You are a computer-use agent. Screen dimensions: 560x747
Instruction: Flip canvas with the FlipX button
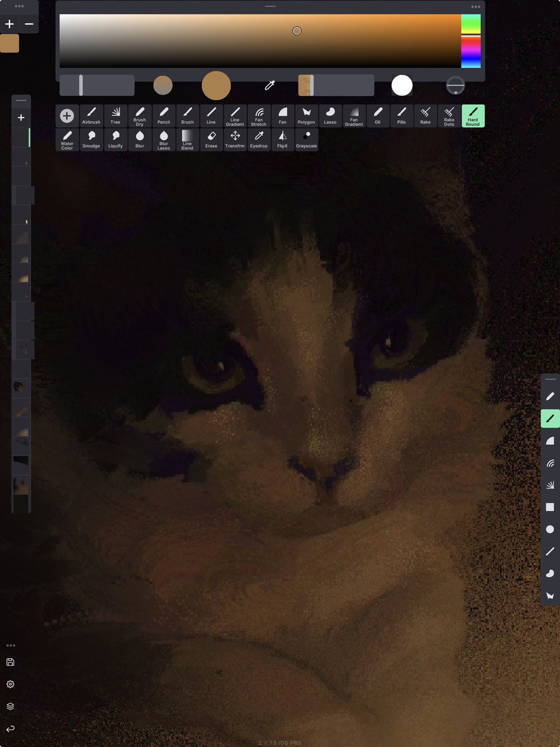point(282,140)
